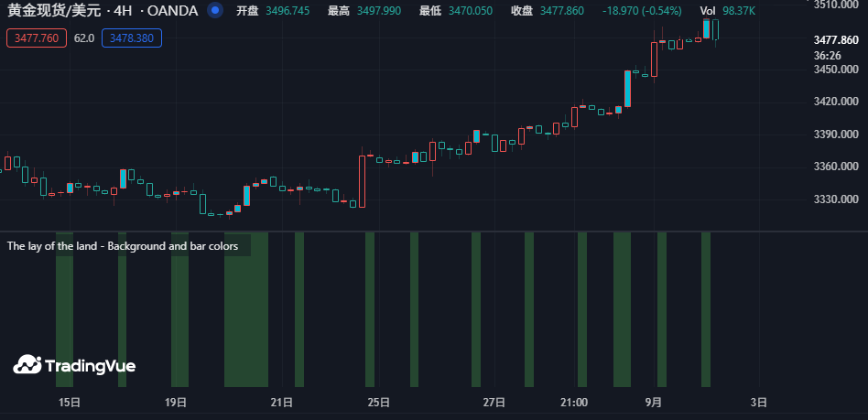Click the spread value 62.0
868x420 pixels.
84,38
